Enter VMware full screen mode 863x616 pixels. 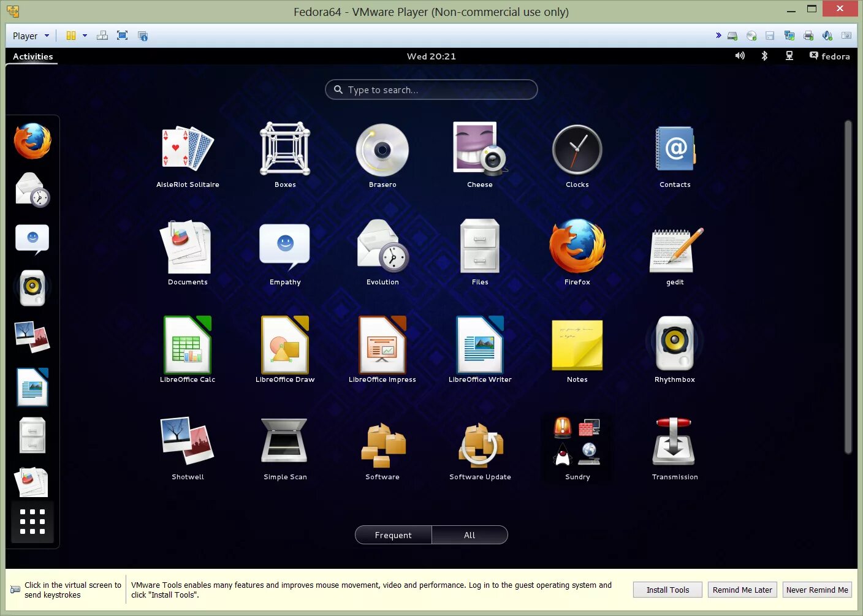pyautogui.click(x=122, y=36)
